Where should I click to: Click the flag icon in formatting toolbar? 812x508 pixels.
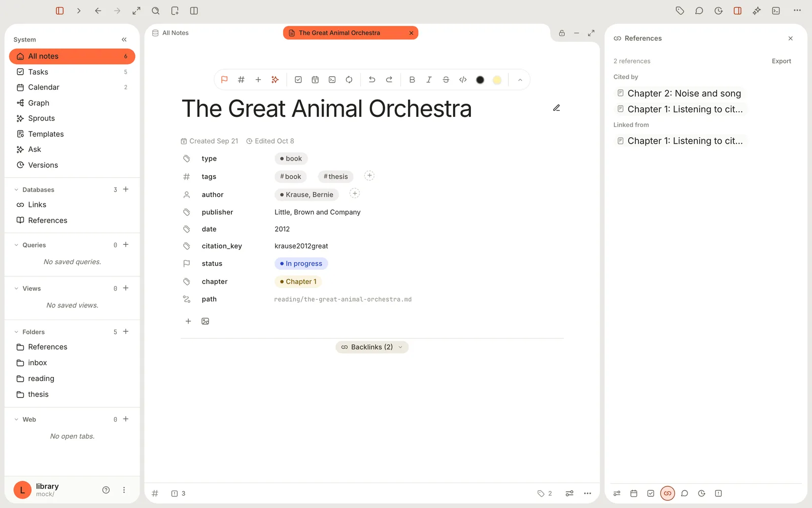[x=224, y=80]
